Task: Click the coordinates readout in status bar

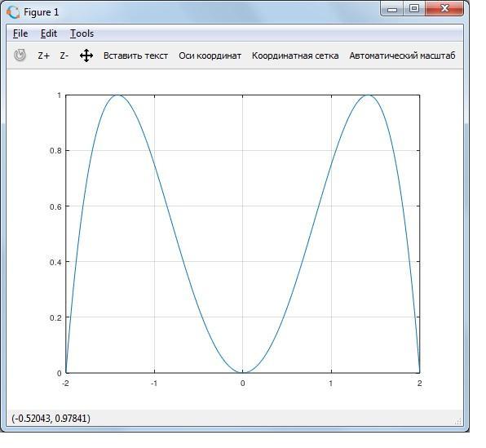Action: coord(51,419)
